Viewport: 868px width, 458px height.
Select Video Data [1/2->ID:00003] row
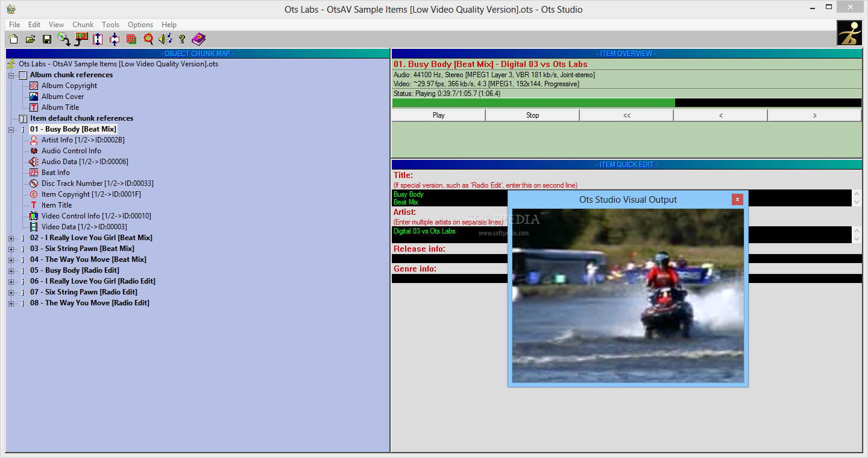pyautogui.click(x=84, y=227)
